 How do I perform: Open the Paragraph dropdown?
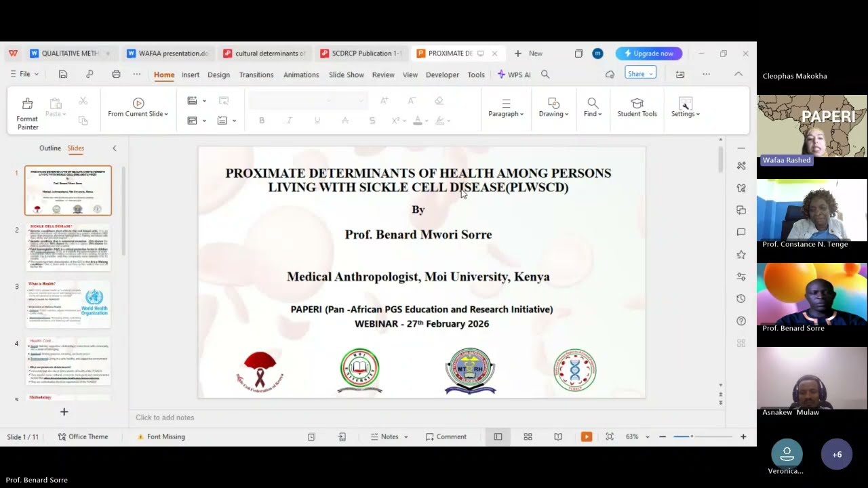(506, 114)
